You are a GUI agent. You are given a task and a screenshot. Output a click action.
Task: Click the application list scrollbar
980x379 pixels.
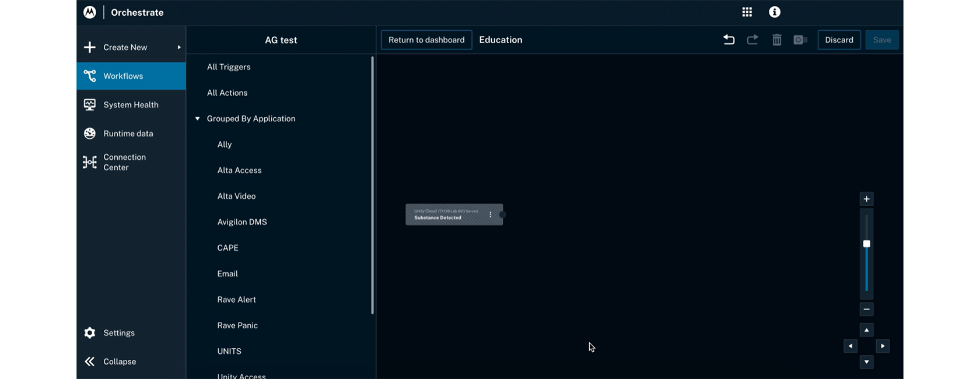(x=372, y=185)
